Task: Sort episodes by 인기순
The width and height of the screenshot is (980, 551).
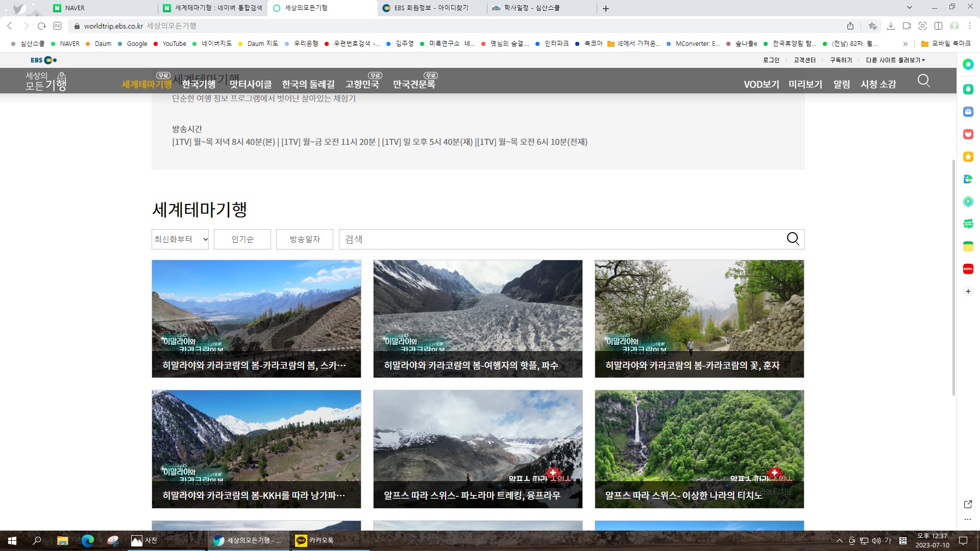Action: click(242, 239)
